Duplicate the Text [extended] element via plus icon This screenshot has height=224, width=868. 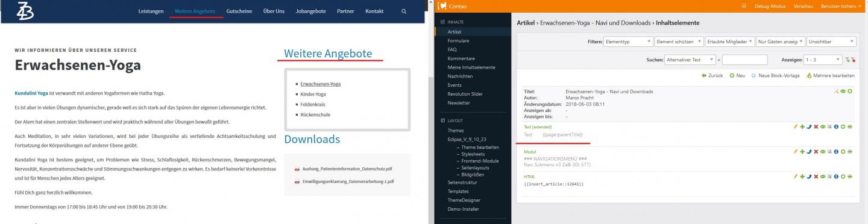[x=802, y=126]
